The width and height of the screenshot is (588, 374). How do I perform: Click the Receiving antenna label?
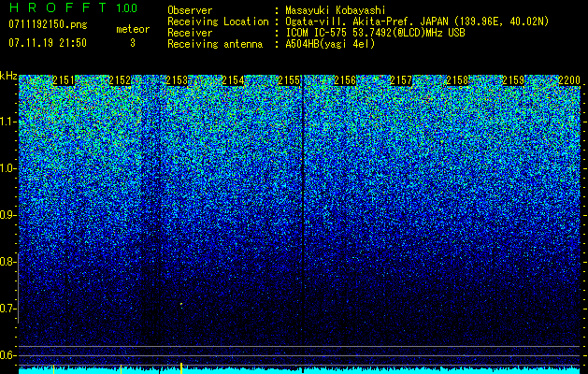pos(215,44)
